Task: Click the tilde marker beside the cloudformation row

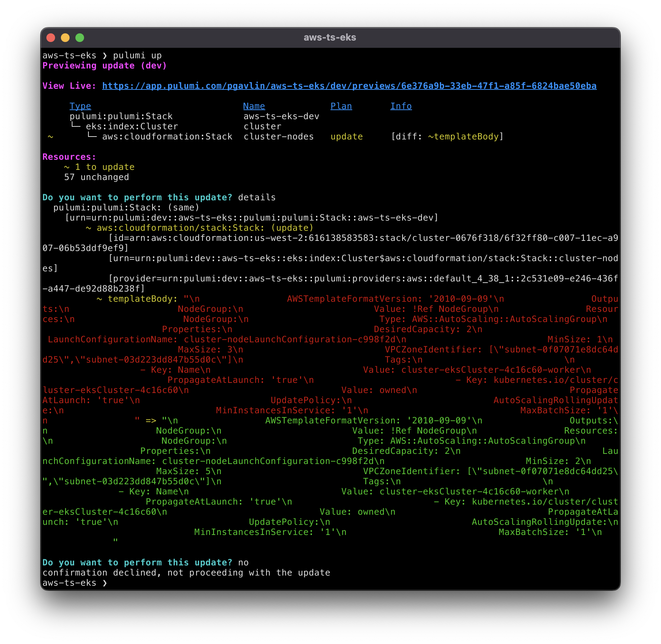Action: click(50, 137)
